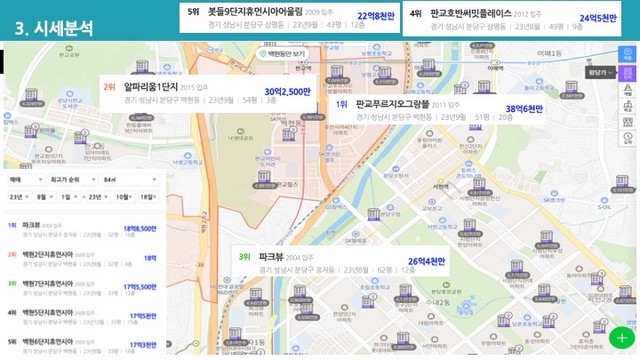
Task: Select the 백현2단지휴먼시아 list entry
Action: (x=82, y=259)
